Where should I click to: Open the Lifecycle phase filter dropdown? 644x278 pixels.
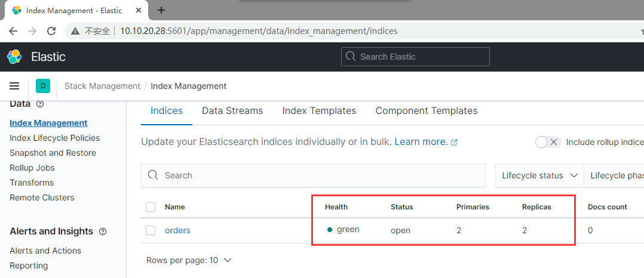(x=615, y=175)
